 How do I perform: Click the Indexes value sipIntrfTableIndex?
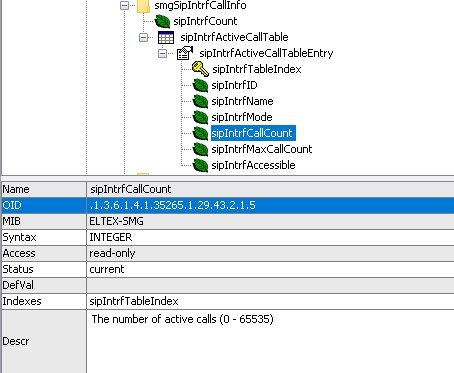(x=134, y=301)
